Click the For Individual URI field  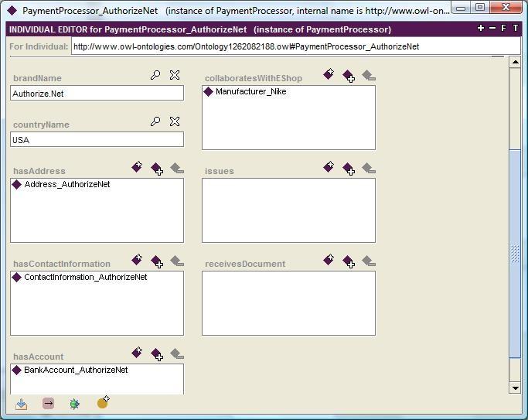(x=295, y=46)
